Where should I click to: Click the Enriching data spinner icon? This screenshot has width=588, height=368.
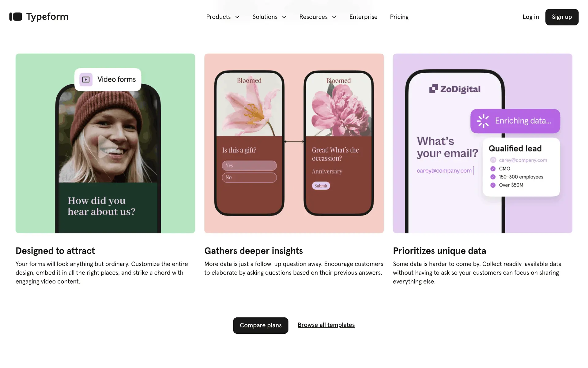[x=483, y=121]
